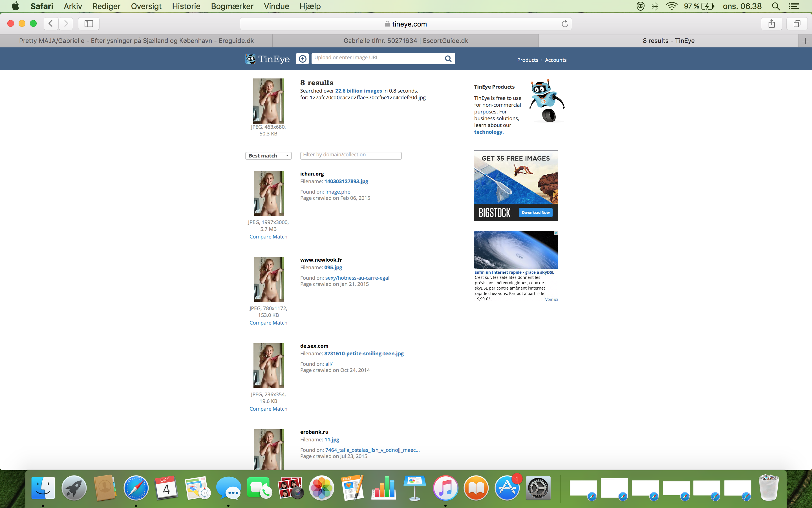The width and height of the screenshot is (812, 508).
Task: Open Finder from the Dock
Action: (43, 488)
